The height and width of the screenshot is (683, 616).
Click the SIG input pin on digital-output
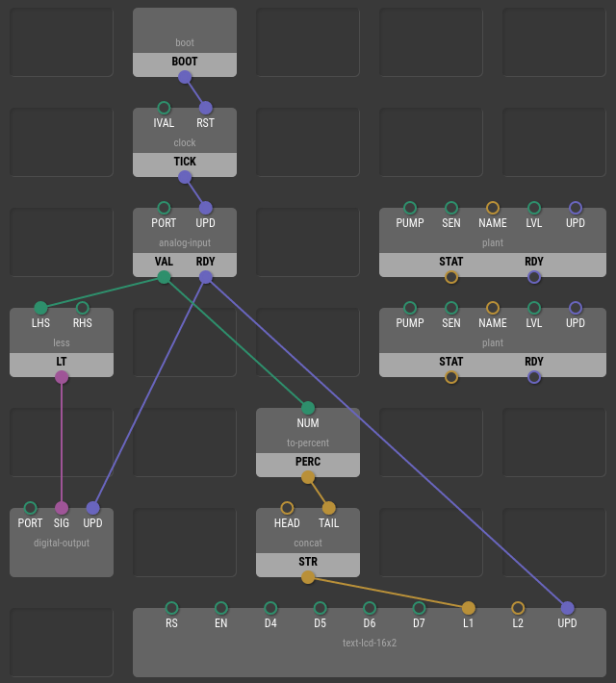[62, 508]
